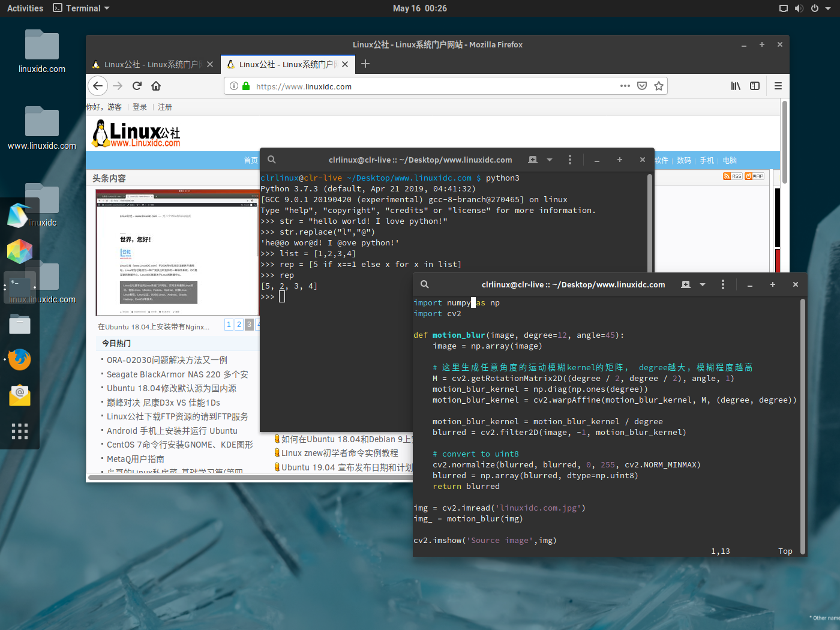Click Firefox forward arrow button
The width and height of the screenshot is (840, 630).
pos(118,86)
